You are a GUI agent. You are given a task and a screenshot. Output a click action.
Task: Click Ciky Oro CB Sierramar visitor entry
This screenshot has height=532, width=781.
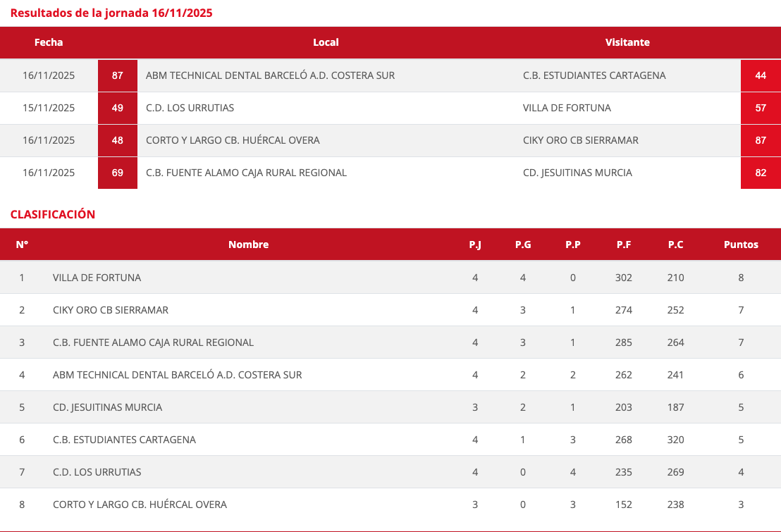coord(580,140)
